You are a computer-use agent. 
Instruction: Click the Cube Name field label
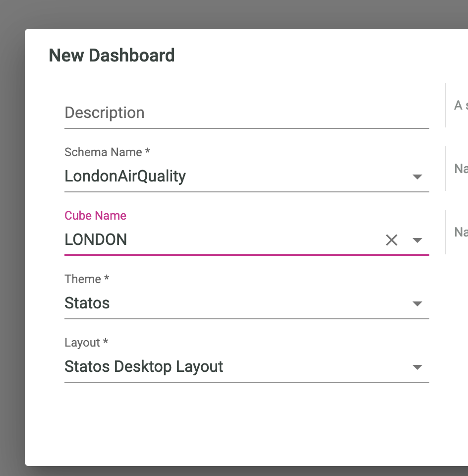[95, 216]
